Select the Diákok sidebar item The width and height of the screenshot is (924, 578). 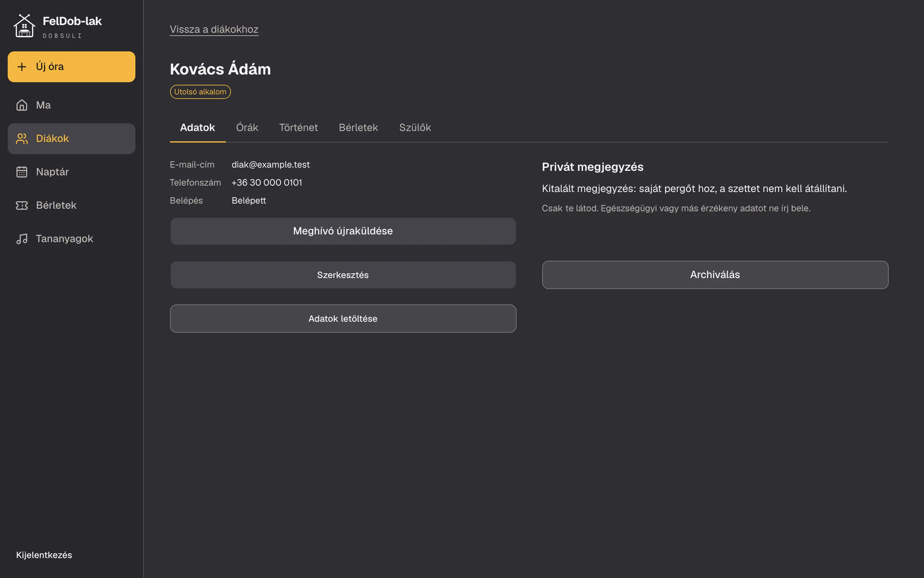72,139
